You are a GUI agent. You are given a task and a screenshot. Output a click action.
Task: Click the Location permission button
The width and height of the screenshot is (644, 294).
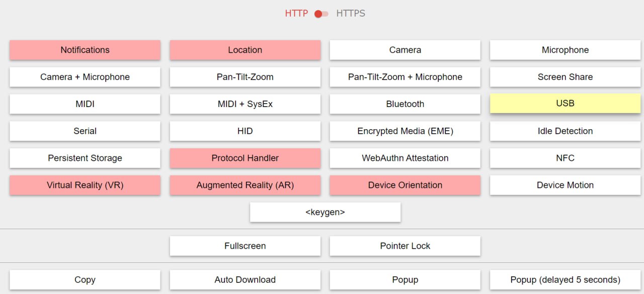(x=245, y=50)
